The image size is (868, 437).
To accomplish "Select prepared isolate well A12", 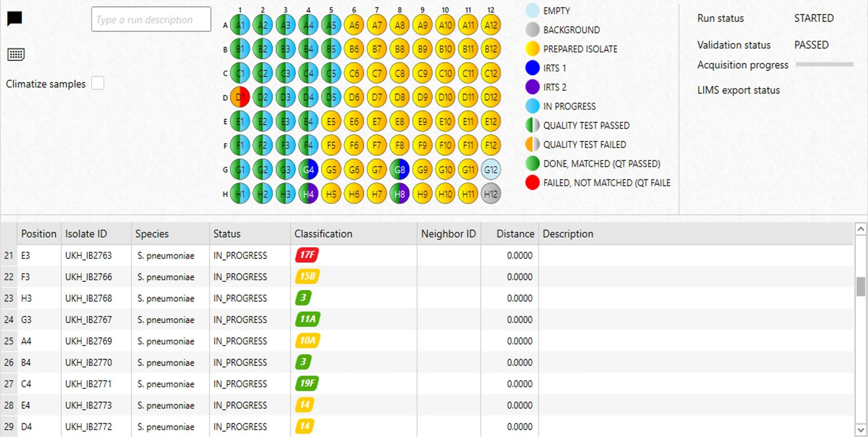I will point(491,25).
